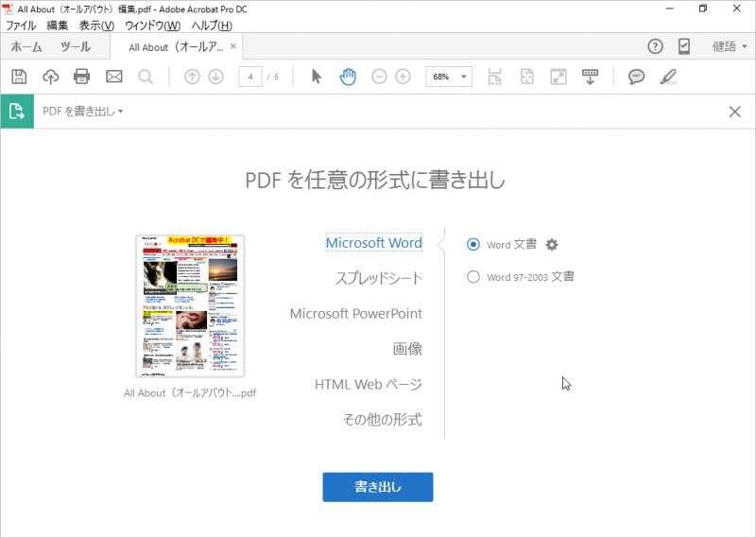Open the ウィンドウ(W) menu
Screen dimensions: 756x538
[152, 26]
